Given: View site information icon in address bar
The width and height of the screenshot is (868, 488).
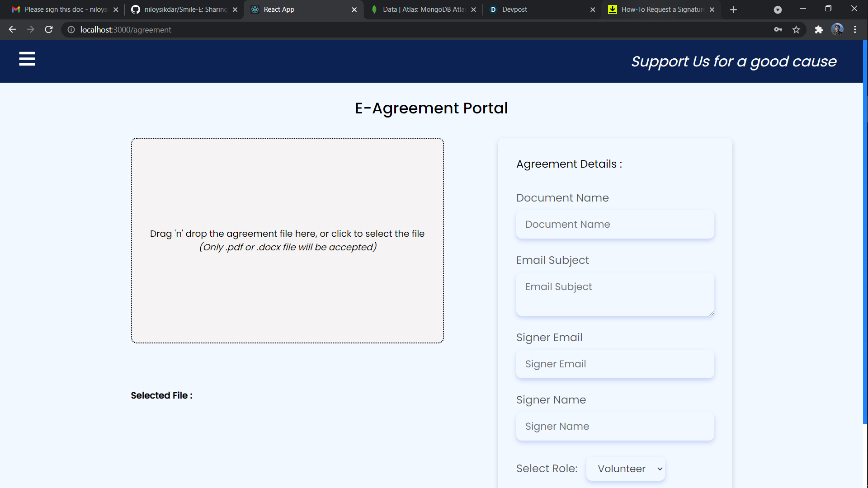Looking at the screenshot, I should pos(71,30).
